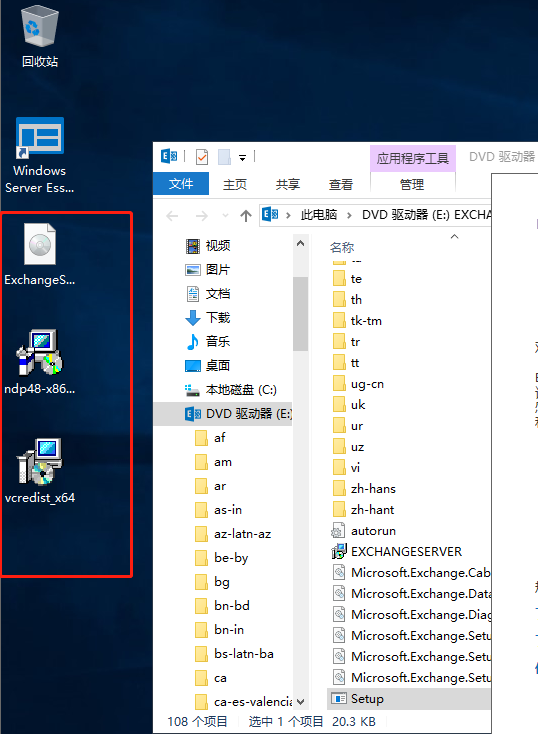Click the Properties quick access toolbar icon

(x=202, y=157)
